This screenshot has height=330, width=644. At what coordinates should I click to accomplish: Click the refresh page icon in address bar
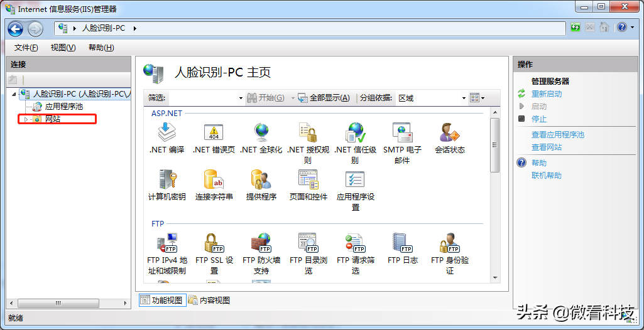tap(576, 28)
